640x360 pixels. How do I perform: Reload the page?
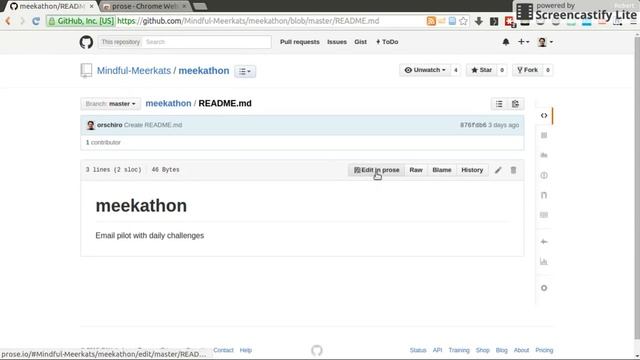pos(36,21)
